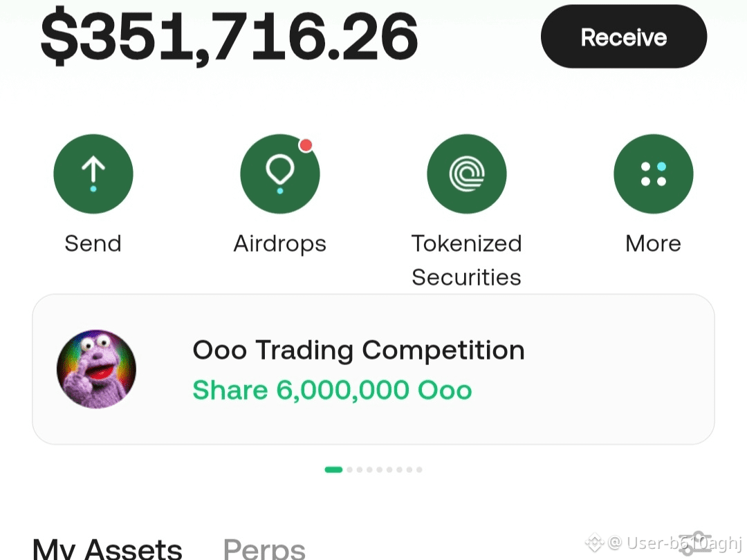Jump to the second banner carousel dot

[350, 469]
